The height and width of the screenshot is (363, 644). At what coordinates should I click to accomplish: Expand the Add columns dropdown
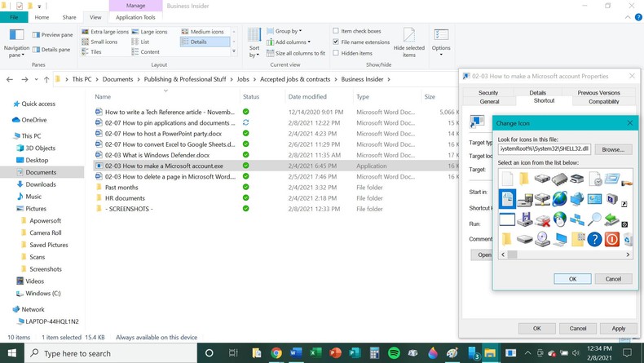pyautogui.click(x=291, y=42)
